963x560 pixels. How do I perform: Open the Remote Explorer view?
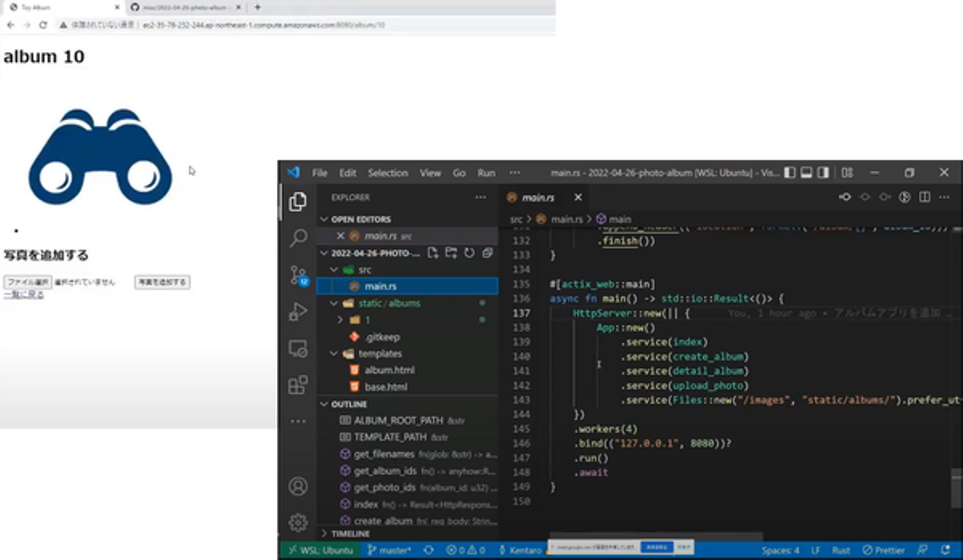click(298, 348)
